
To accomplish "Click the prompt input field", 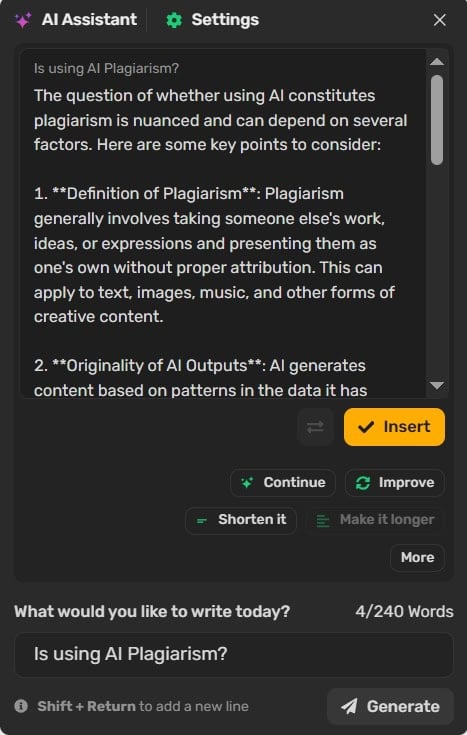I will pyautogui.click(x=234, y=654).
